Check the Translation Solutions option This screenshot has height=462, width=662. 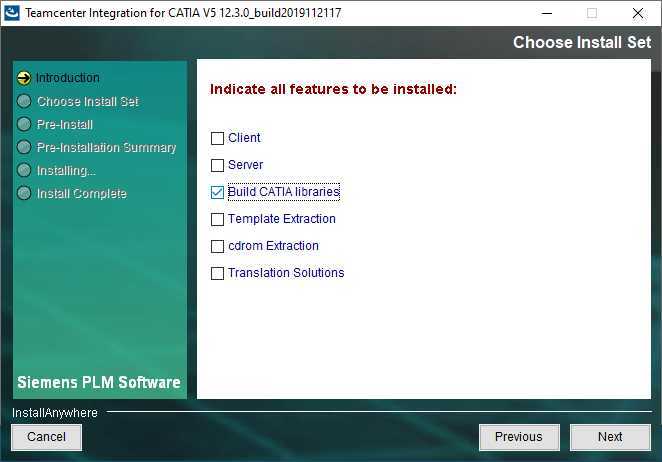[x=217, y=273]
